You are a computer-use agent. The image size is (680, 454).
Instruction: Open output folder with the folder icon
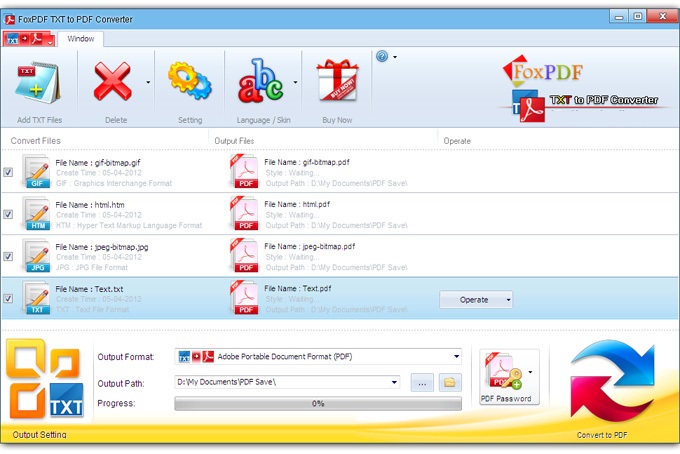[450, 382]
